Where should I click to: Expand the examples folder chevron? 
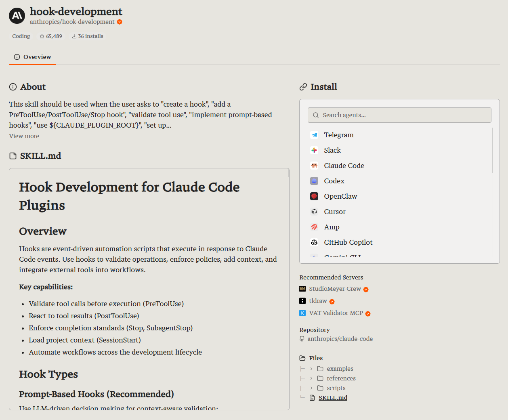(x=311, y=369)
